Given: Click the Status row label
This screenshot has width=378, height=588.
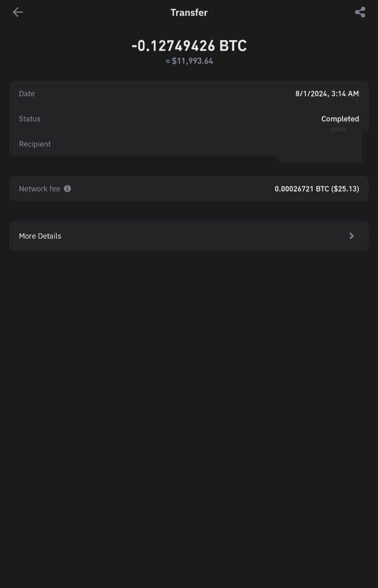Looking at the screenshot, I should pos(29,119).
